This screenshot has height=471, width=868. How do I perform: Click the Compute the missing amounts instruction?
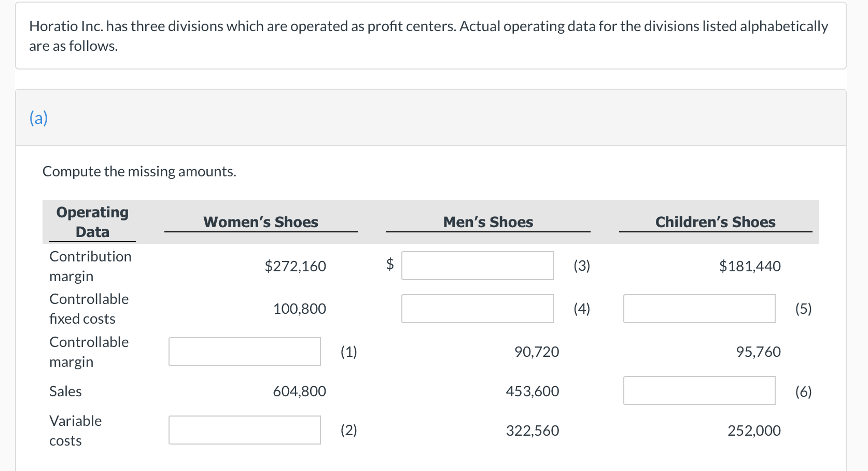139,171
